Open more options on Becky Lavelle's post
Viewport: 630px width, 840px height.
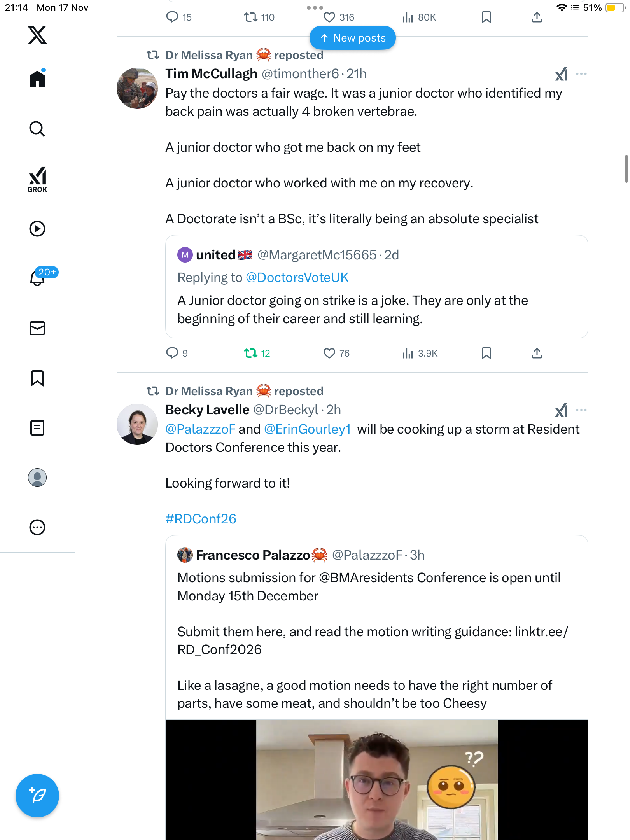point(581,410)
